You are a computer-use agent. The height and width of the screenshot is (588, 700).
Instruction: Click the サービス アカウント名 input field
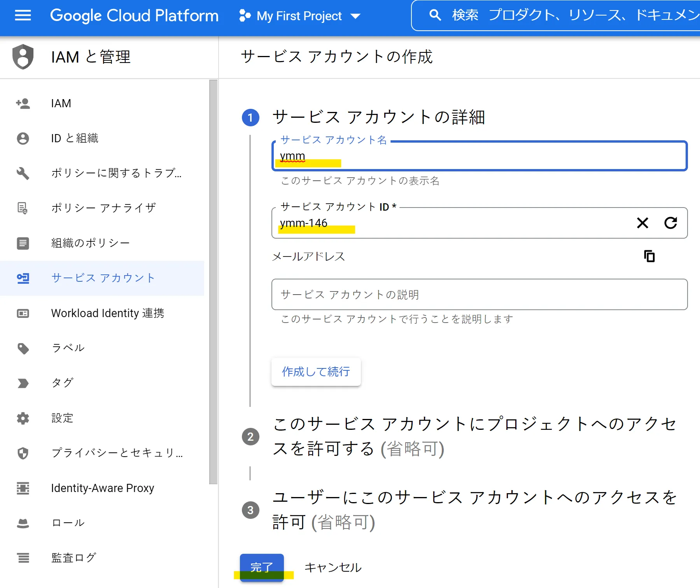[x=479, y=156]
